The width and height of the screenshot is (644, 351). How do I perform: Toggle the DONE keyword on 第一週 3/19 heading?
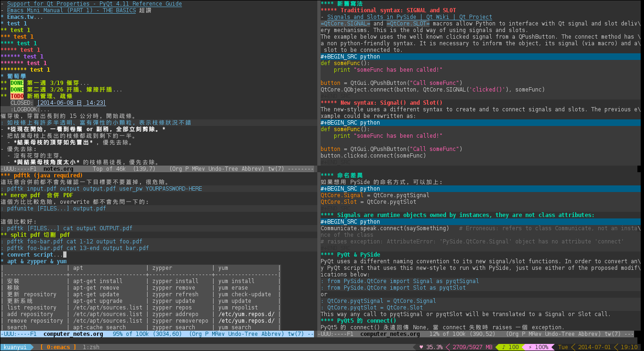pos(17,83)
